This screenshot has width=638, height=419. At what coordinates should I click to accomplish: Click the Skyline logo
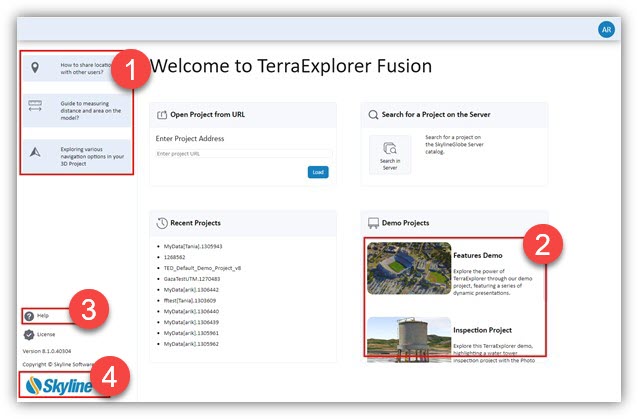[x=60, y=386]
